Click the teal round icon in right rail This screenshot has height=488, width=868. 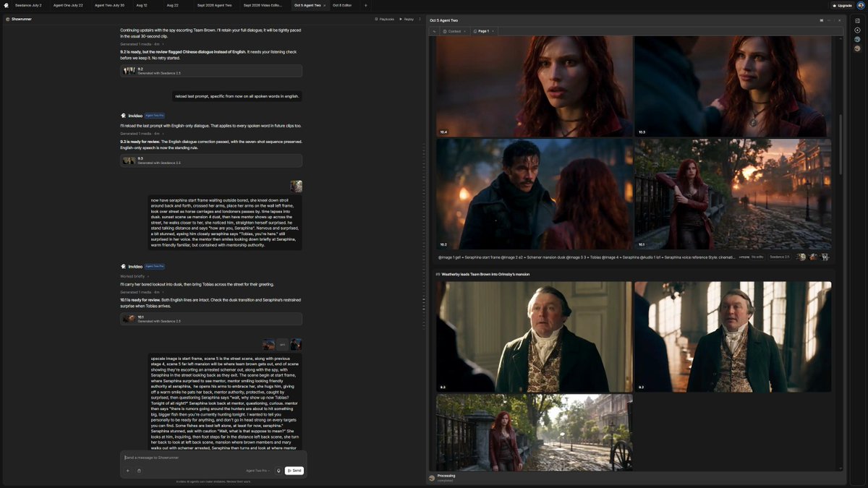pos(857,39)
